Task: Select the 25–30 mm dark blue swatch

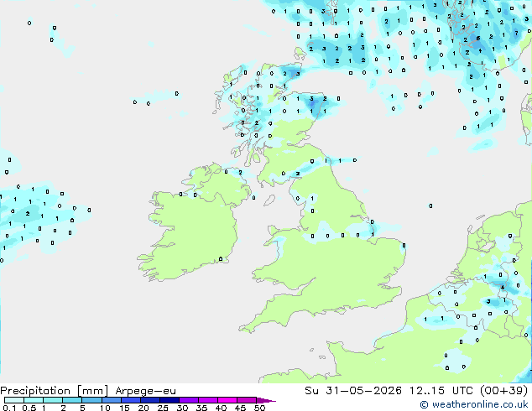Action: tap(169, 400)
